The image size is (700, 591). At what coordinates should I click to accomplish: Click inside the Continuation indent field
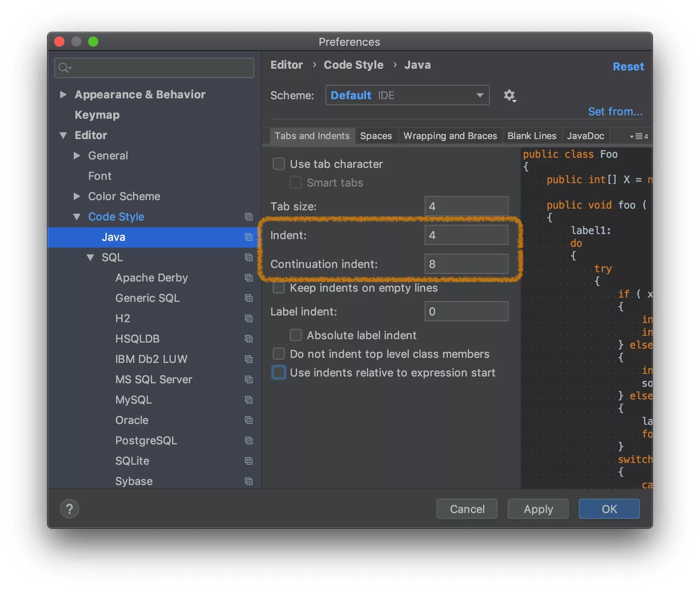point(466,264)
